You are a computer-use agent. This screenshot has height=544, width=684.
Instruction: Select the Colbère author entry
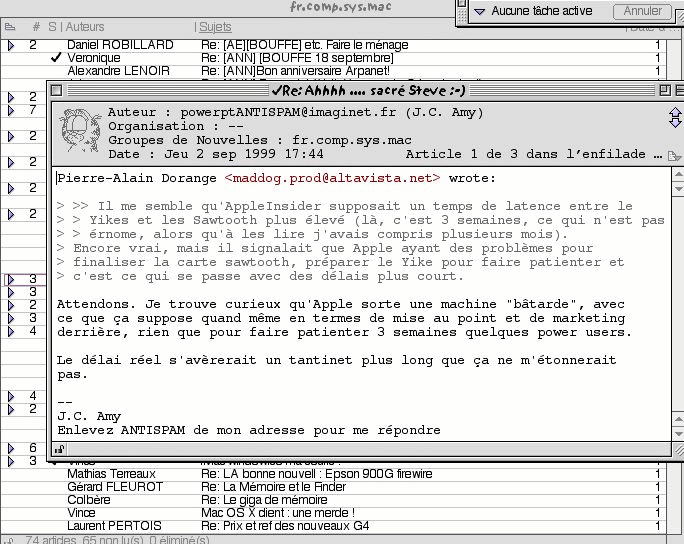coord(89,500)
